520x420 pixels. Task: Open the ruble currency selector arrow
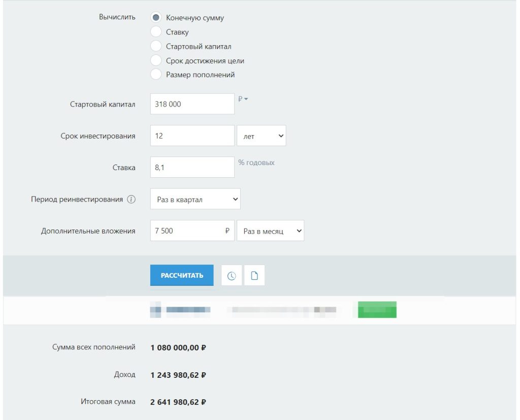pyautogui.click(x=243, y=99)
